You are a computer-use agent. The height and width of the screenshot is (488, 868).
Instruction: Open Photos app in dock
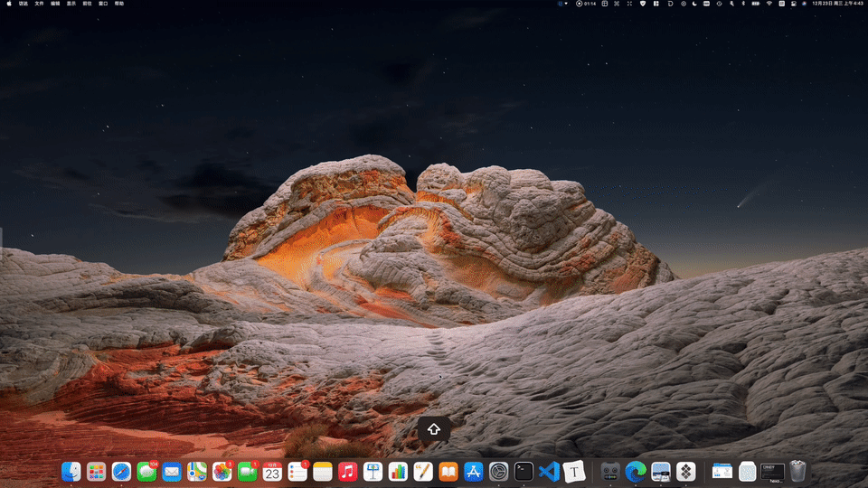pyautogui.click(x=222, y=471)
